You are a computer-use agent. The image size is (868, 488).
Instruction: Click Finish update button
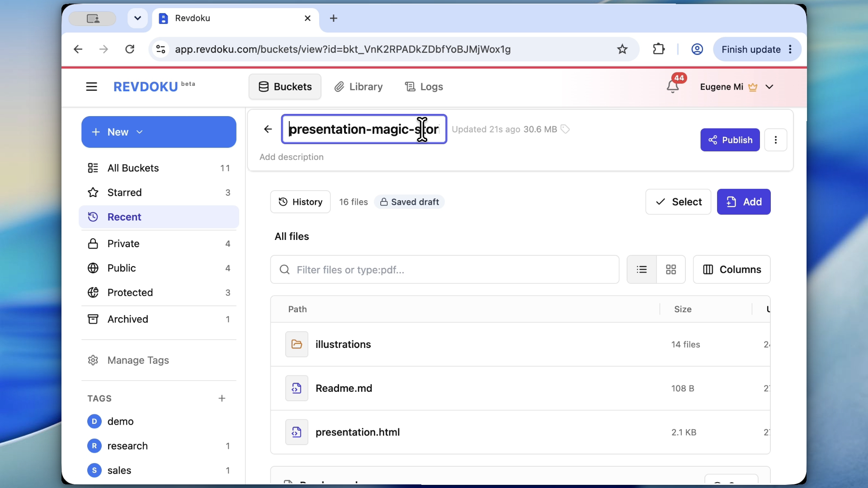[x=757, y=49]
